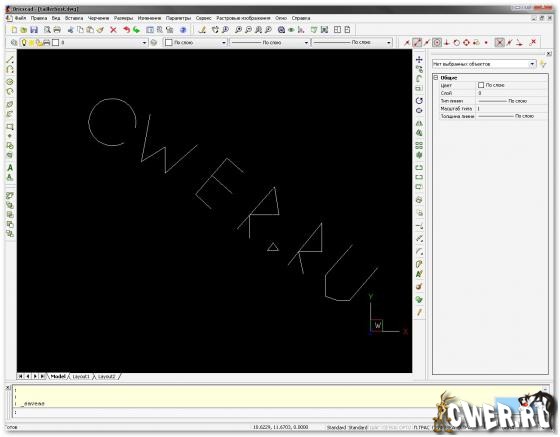Click the color swatch in 'Цвет' row
Image resolution: width=560 pixels, height=437 pixels.
point(481,85)
